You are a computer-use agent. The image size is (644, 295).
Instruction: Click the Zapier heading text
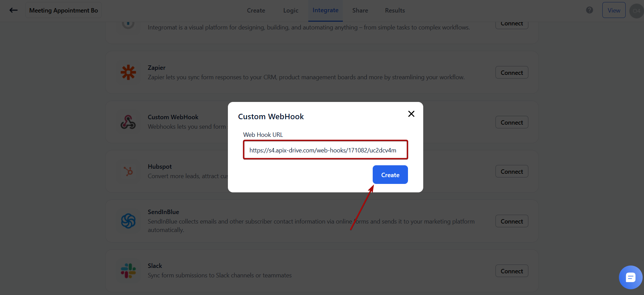coord(157,68)
